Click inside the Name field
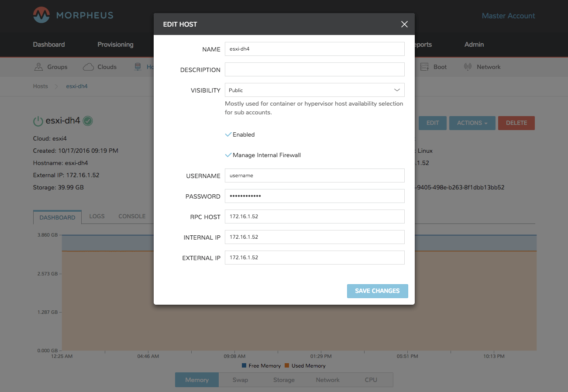568x392 pixels. [x=314, y=49]
